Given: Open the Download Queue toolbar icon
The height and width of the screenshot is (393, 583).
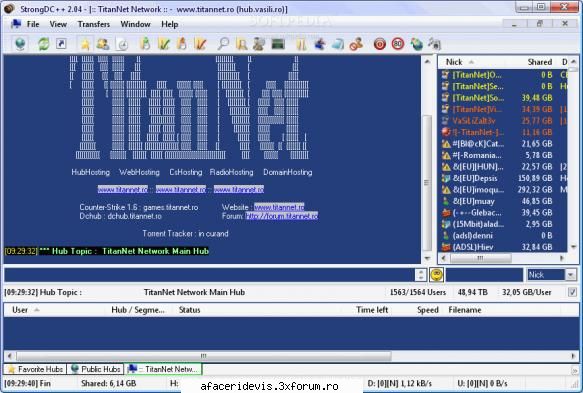Looking at the screenshot, I should pyautogui.click(x=145, y=44).
